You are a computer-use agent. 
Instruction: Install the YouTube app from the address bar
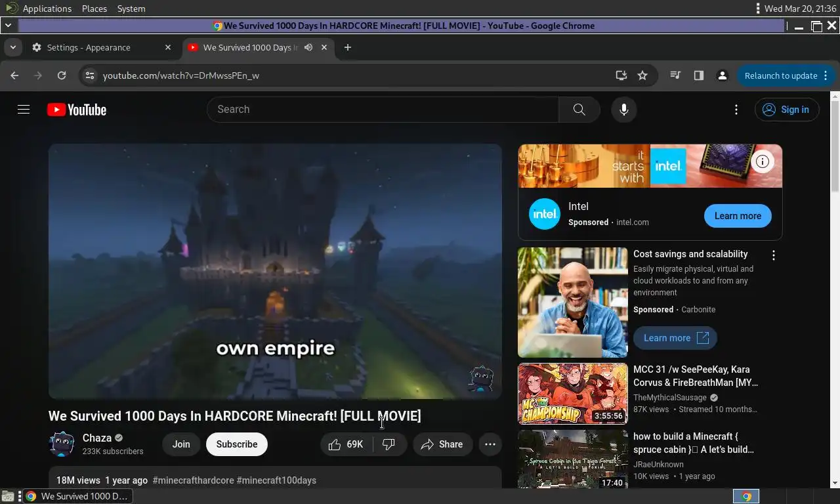pos(621,75)
